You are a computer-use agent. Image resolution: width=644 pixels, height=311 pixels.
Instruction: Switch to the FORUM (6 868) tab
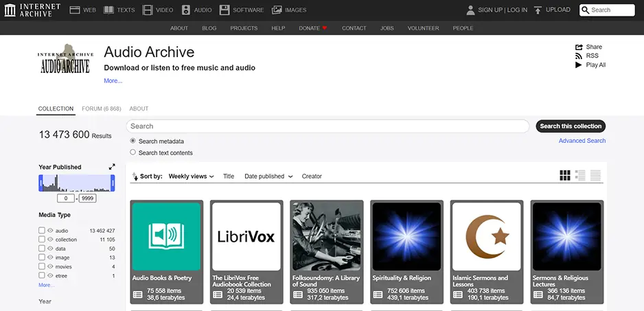[x=102, y=109]
